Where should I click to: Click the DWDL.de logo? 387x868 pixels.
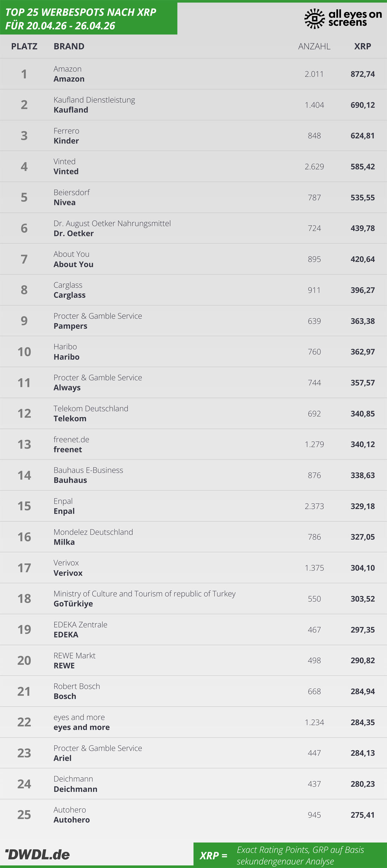tap(37, 854)
